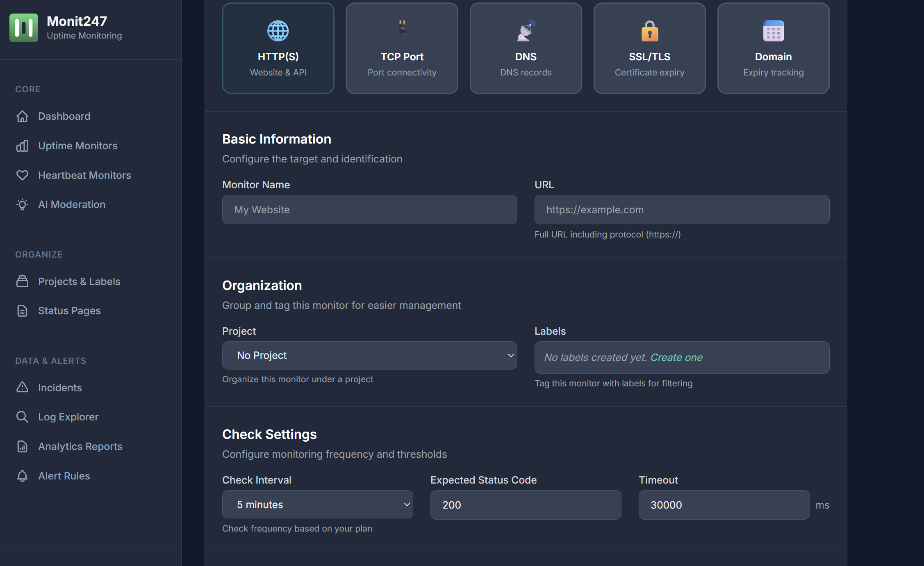The image size is (924, 566).
Task: Expand the Project selection dropdown
Action: [369, 355]
